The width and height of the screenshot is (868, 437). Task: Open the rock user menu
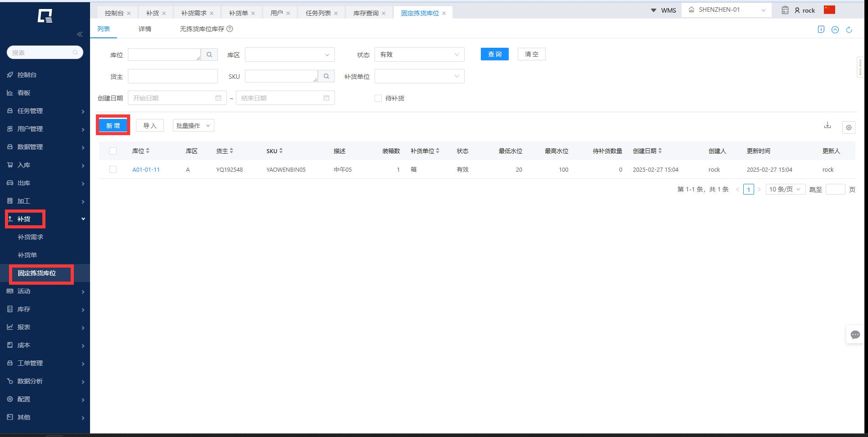coord(805,10)
